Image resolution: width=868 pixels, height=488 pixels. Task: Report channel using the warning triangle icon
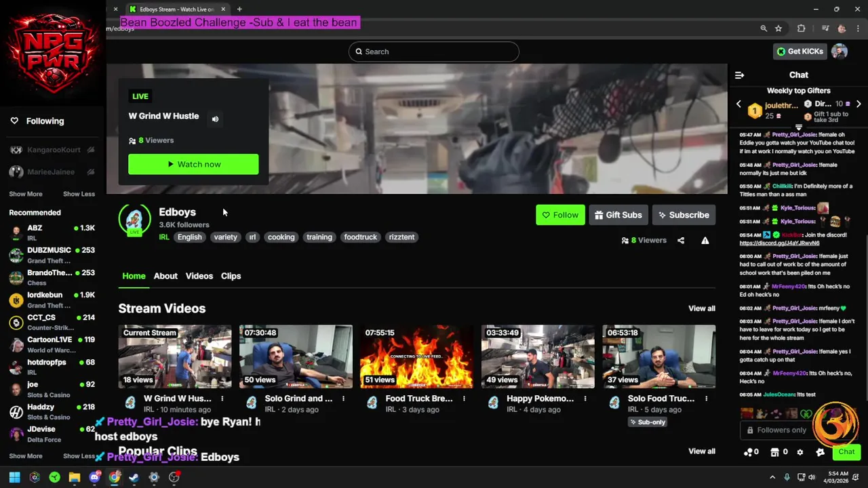pyautogui.click(x=705, y=241)
